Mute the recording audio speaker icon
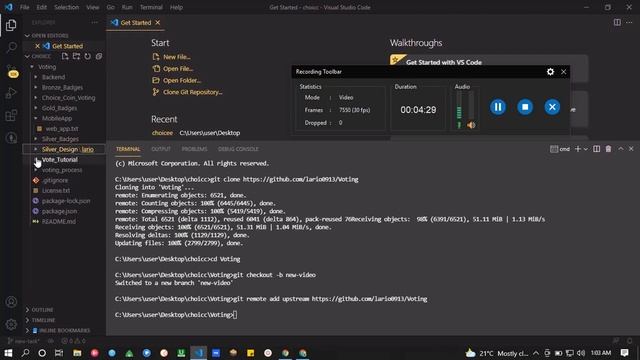 point(471,125)
